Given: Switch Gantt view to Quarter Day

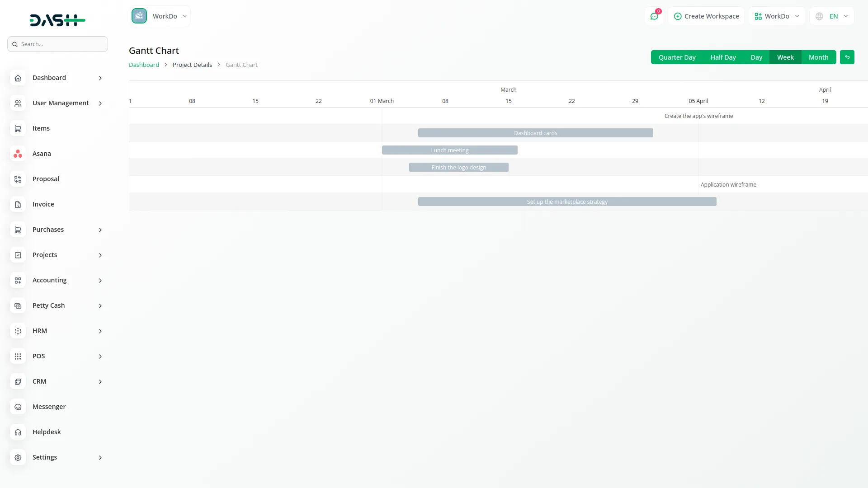Looking at the screenshot, I should 677,57.
